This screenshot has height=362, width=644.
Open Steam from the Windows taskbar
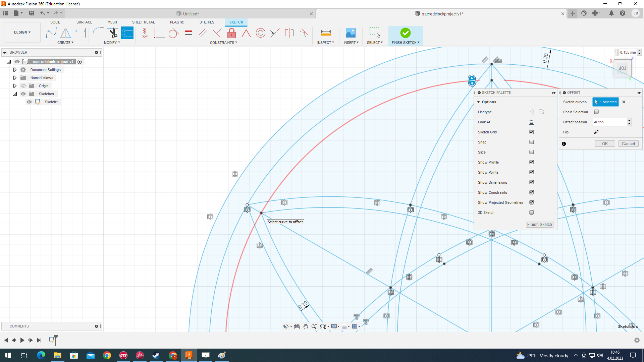click(156, 355)
